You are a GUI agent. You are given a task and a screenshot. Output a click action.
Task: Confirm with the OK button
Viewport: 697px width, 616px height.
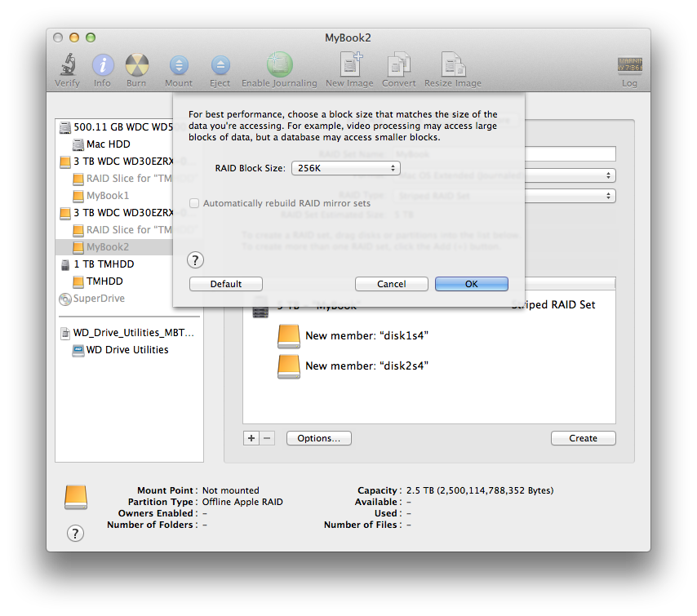point(471,284)
